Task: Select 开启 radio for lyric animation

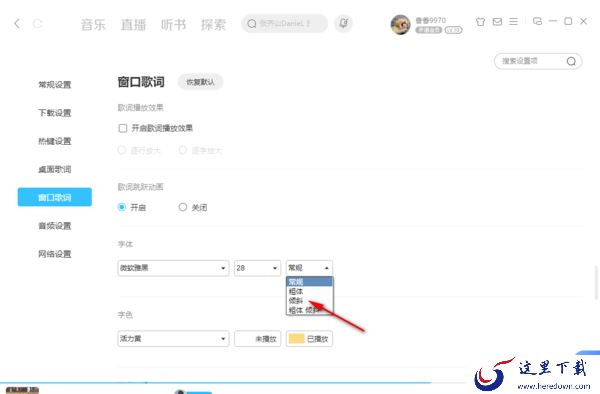Action: [122, 207]
